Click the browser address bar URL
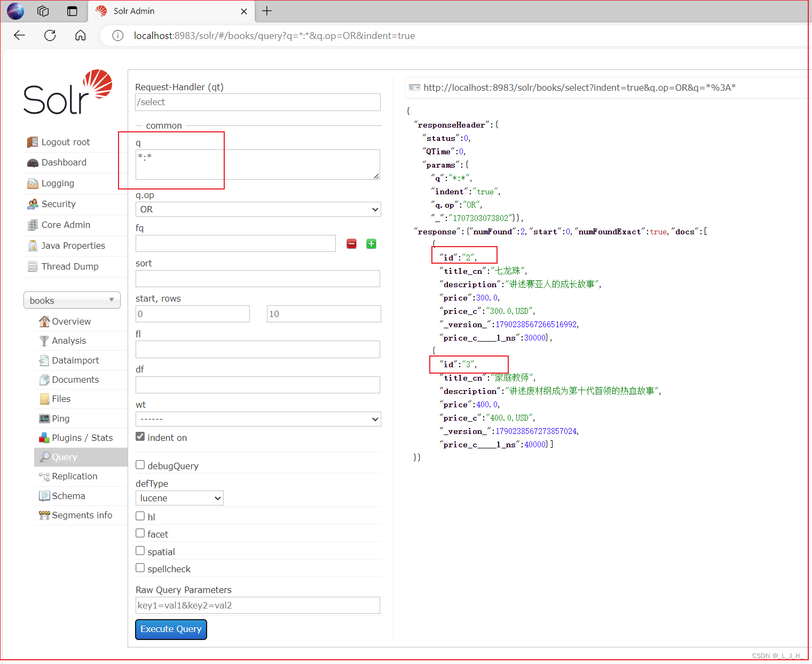 pyautogui.click(x=274, y=36)
